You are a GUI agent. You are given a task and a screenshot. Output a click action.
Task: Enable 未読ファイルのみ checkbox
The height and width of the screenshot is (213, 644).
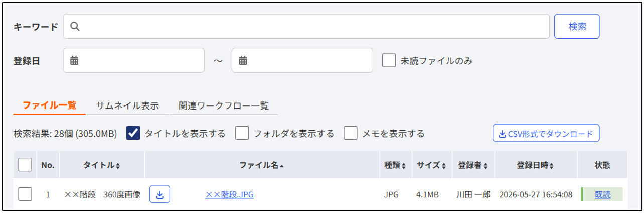pos(389,61)
